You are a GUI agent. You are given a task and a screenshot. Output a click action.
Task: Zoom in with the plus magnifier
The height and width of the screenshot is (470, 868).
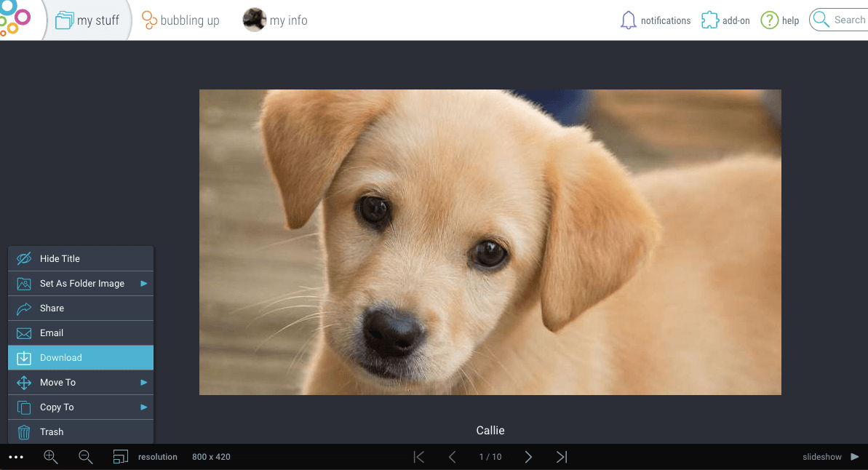coord(50,457)
